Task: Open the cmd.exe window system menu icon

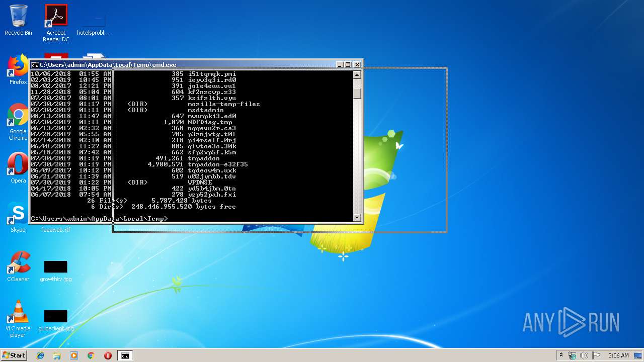Action: [35, 65]
